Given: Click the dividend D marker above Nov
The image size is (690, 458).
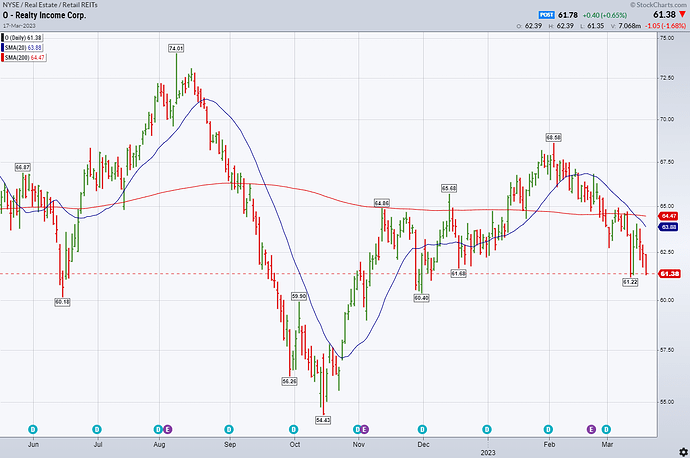Looking at the screenshot, I should (x=357, y=429).
